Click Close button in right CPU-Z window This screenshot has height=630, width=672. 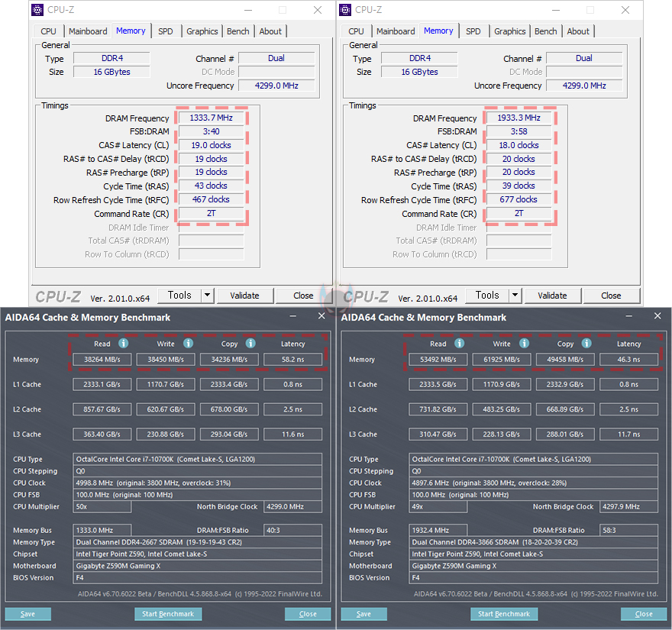coord(611,296)
